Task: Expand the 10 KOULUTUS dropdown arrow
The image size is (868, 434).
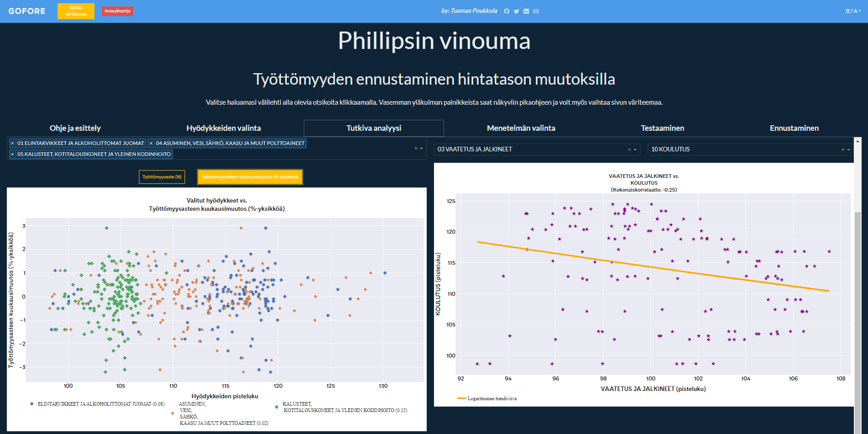Action: pyautogui.click(x=849, y=150)
